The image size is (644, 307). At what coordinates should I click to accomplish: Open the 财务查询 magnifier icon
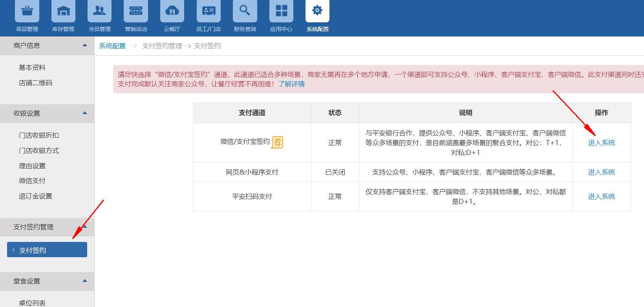245,11
